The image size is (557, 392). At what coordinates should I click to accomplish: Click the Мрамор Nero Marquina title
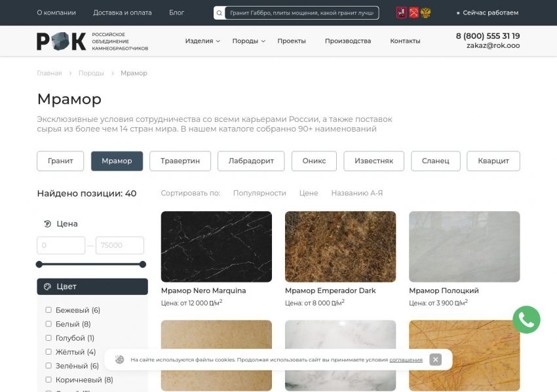204,290
